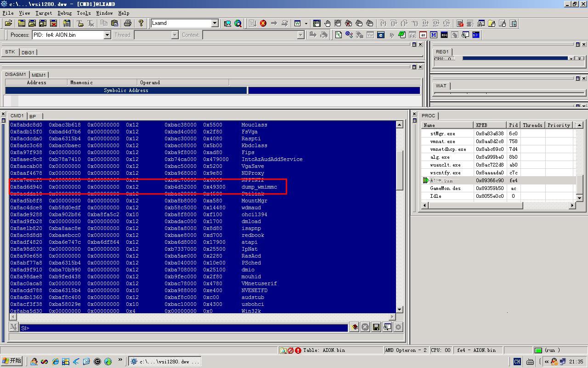Image resolution: width=588 pixels, height=368 pixels.
Task: Select GameMon.des process row
Action: tap(498, 188)
